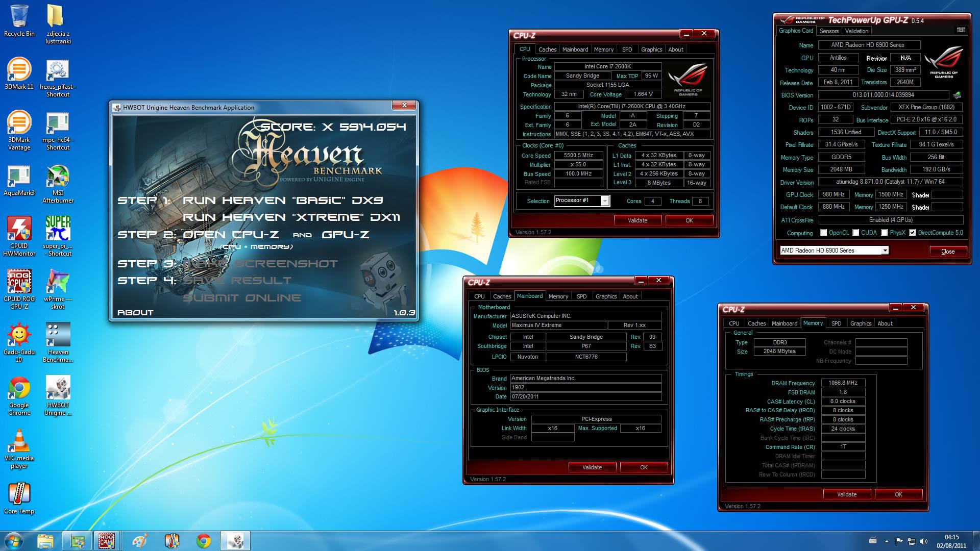
Task: Click the Close button in GPU-Z
Action: [x=948, y=252]
